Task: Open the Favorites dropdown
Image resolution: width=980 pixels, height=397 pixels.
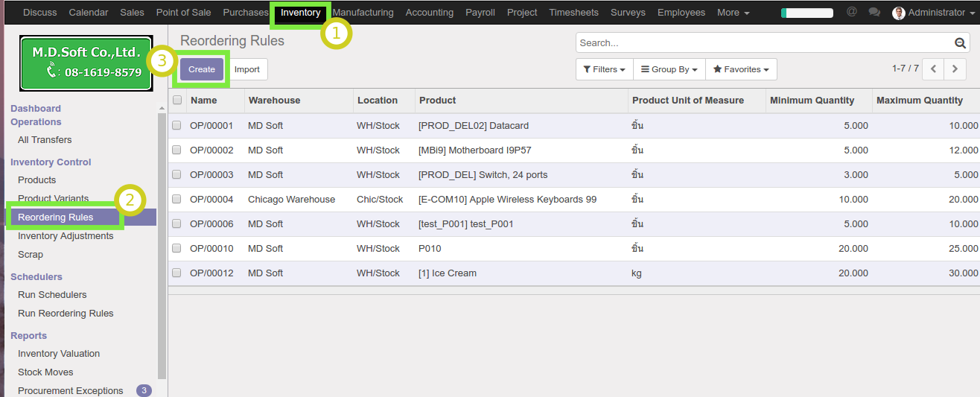Action: pos(741,69)
